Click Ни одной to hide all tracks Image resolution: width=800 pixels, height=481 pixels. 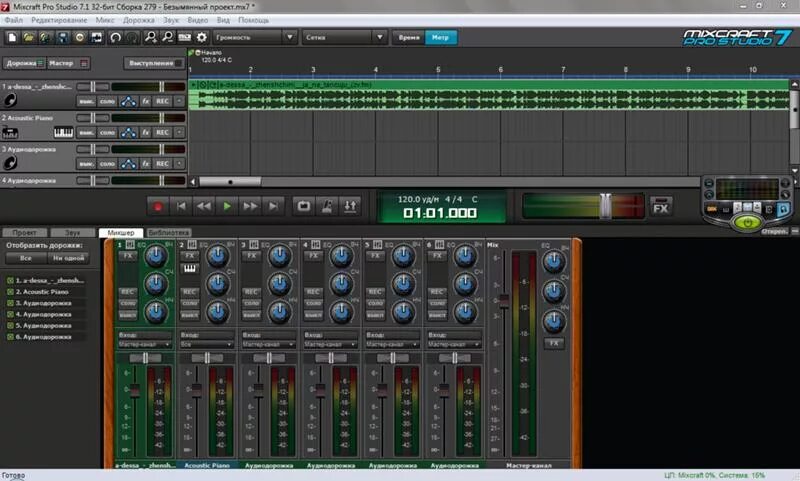click(68, 258)
